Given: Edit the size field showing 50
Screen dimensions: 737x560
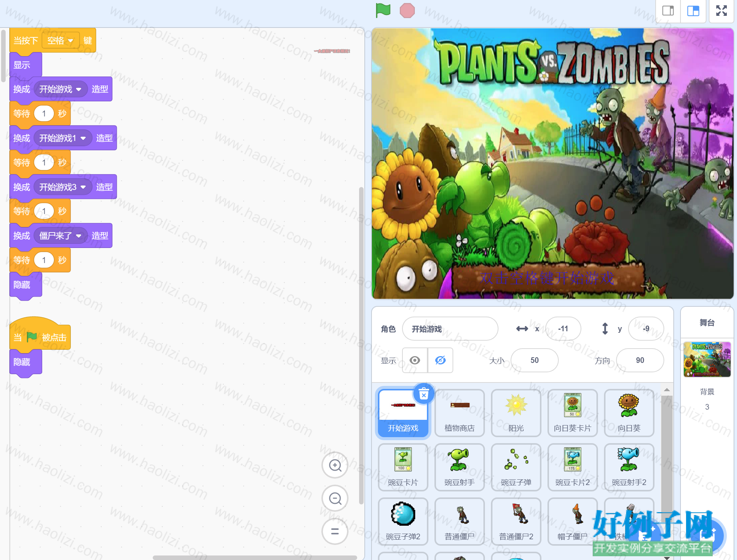Looking at the screenshot, I should click(x=535, y=360).
